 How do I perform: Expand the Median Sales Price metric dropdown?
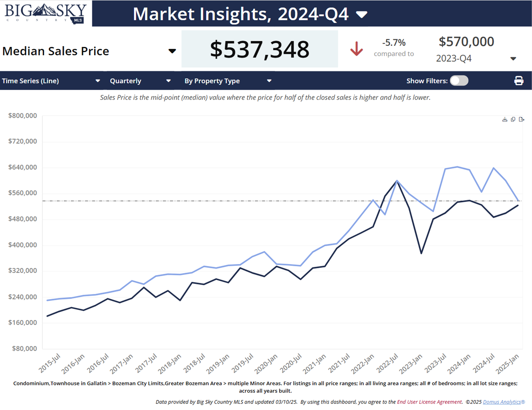pos(172,51)
